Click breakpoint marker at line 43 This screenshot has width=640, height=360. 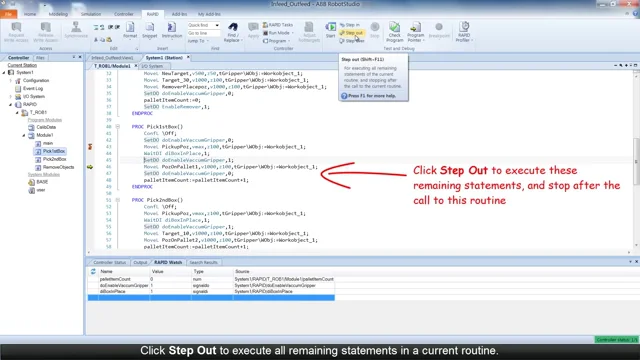[x=90, y=147]
